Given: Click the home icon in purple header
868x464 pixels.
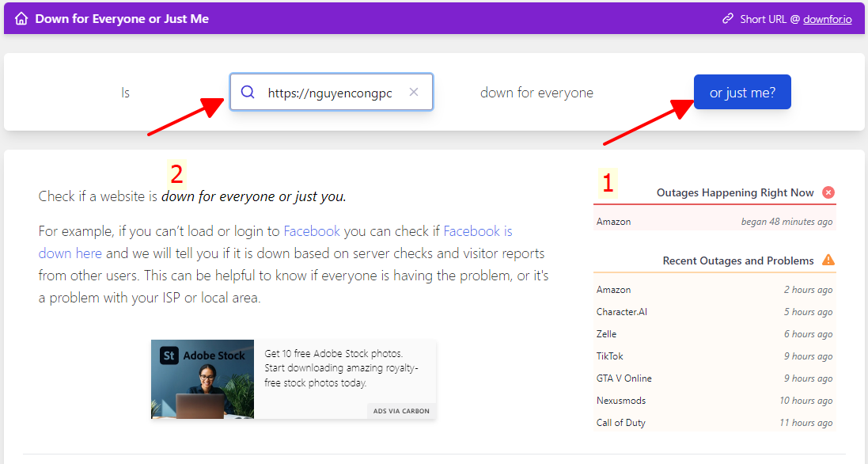Looking at the screenshot, I should point(21,19).
